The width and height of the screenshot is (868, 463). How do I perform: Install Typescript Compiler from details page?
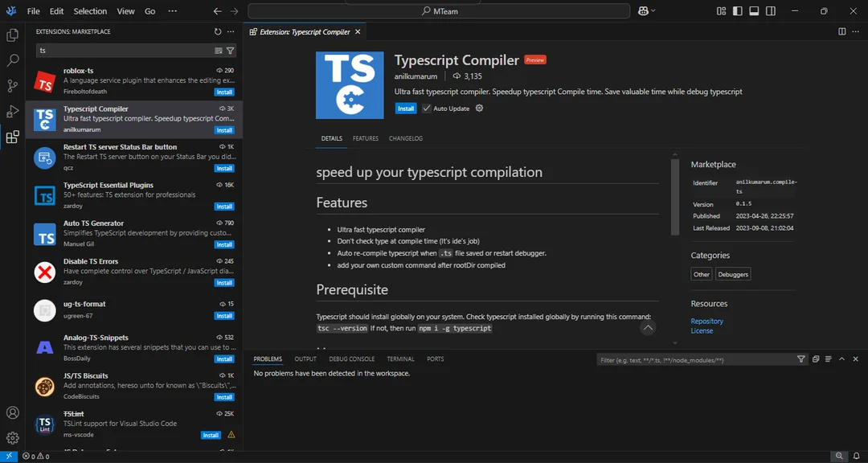(406, 109)
